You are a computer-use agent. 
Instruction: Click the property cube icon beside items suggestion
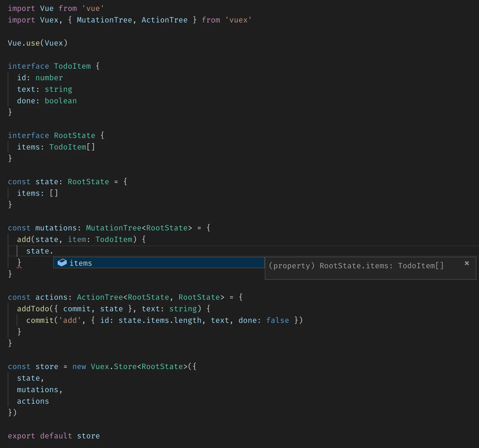tap(62, 263)
